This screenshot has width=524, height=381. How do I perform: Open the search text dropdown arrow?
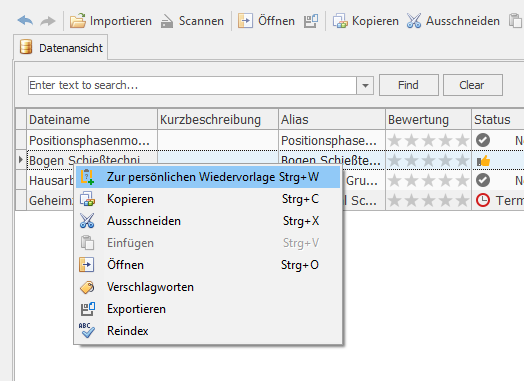coord(365,85)
